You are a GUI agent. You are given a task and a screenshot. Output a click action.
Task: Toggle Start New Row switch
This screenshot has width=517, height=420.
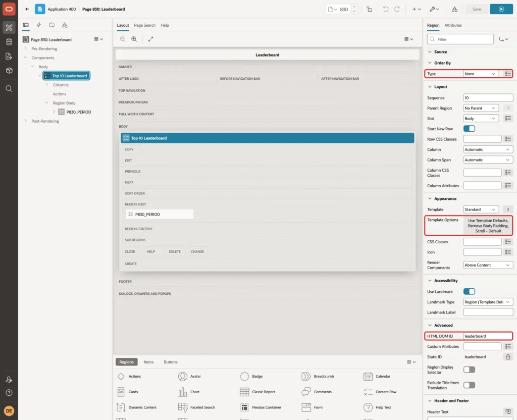coord(469,129)
